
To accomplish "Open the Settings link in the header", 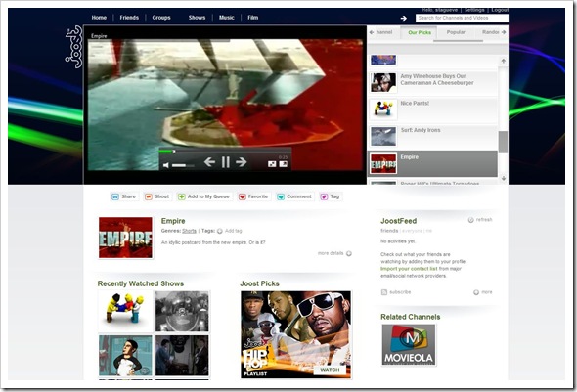I will (x=474, y=10).
